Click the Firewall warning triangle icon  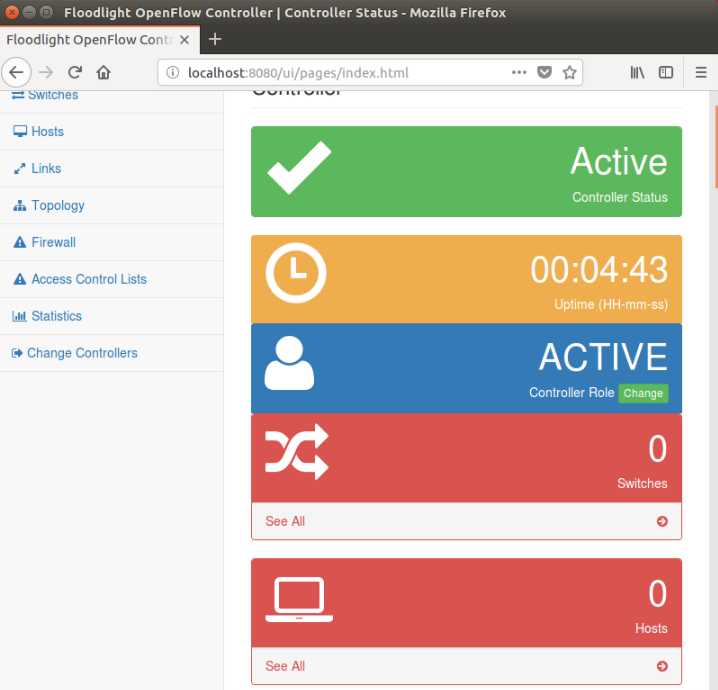point(20,242)
